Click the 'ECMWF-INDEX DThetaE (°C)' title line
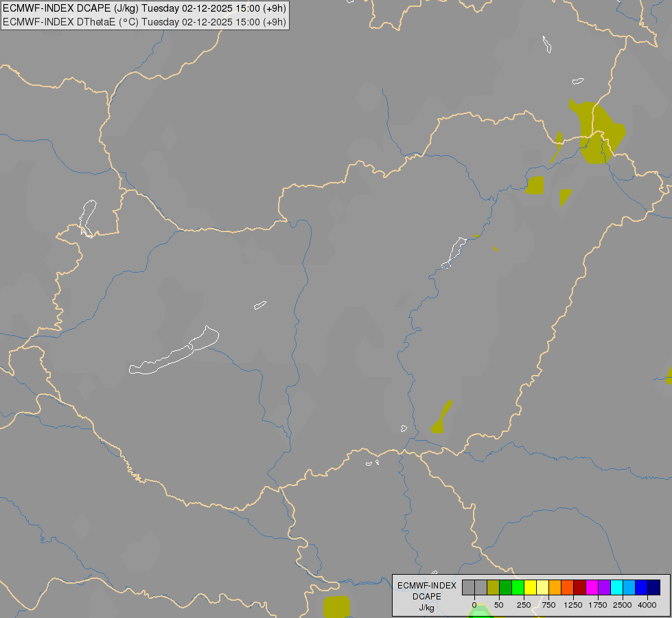The width and height of the screenshot is (672, 618). point(144,22)
